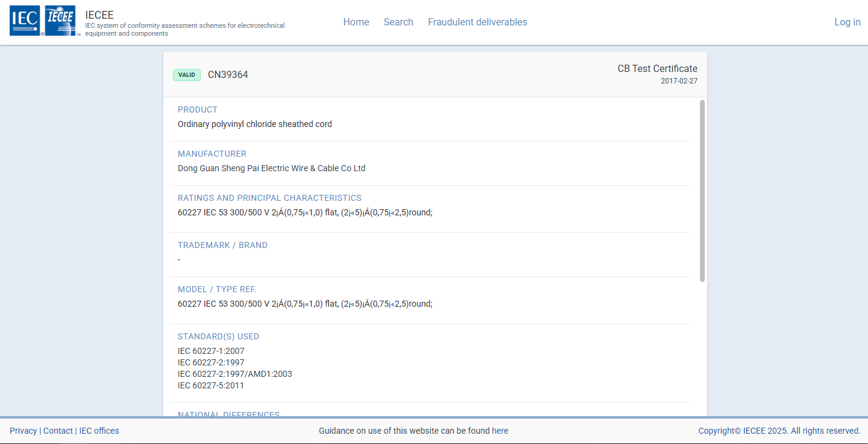Click the green VALID status badge
Viewport: 868px width, 444px height.
186,75
